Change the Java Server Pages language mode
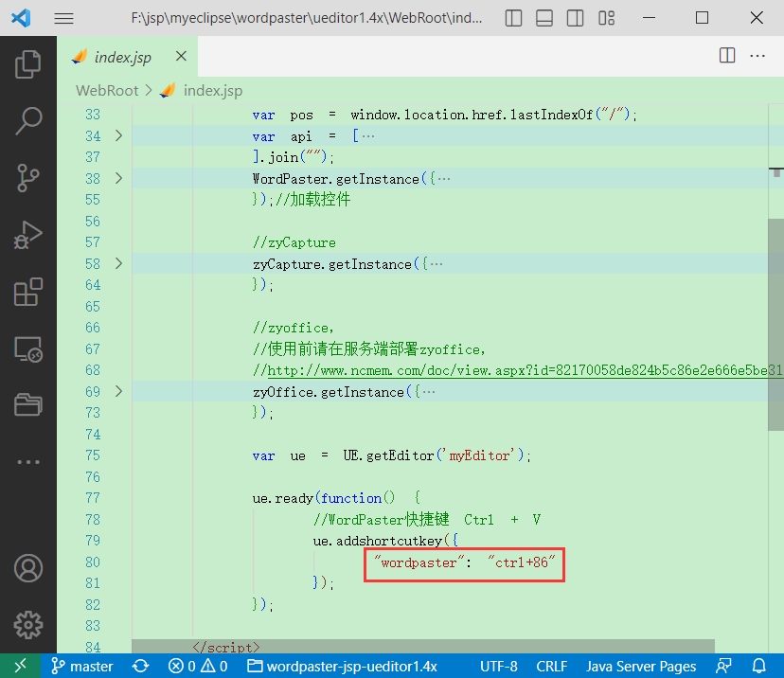The width and height of the screenshot is (784, 678). pyautogui.click(x=641, y=666)
